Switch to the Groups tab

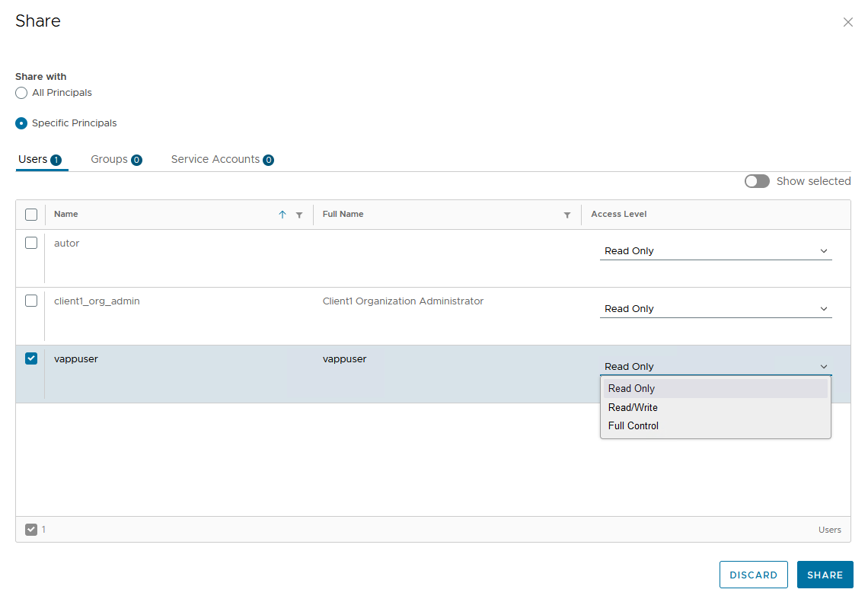coord(116,160)
